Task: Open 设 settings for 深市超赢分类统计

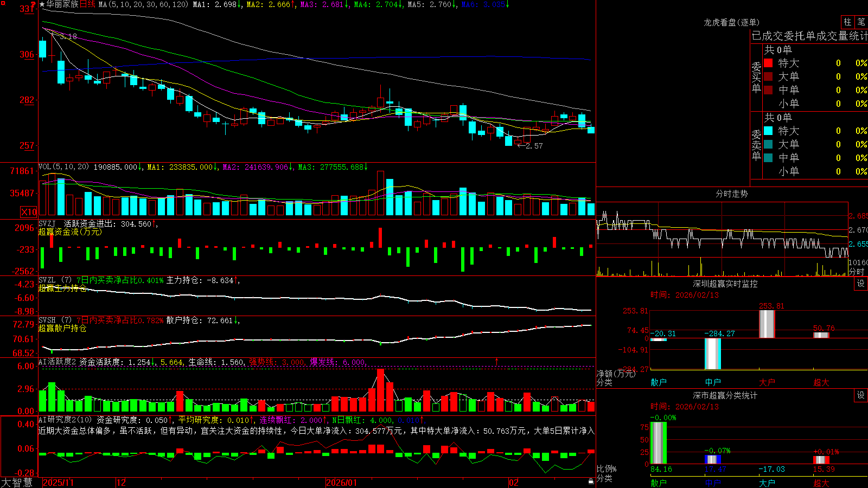Action: (x=861, y=395)
